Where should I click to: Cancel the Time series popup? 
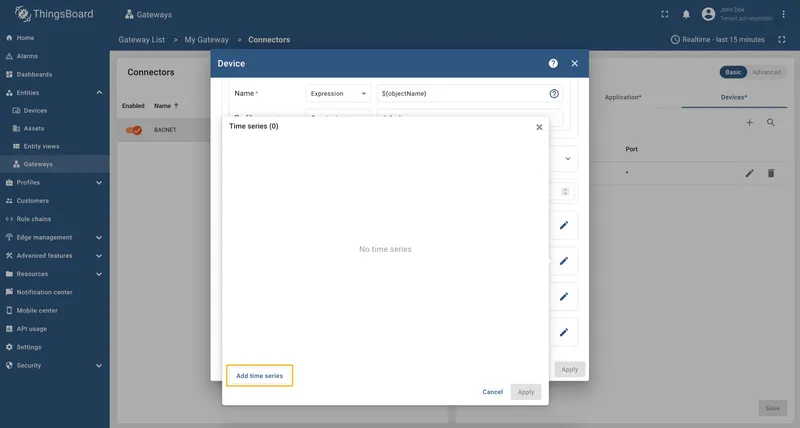click(492, 392)
